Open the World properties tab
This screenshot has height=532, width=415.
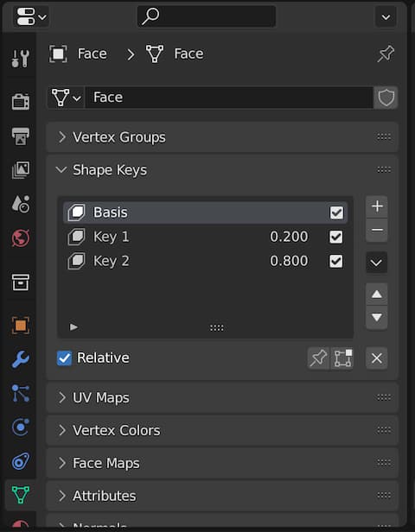pos(21,237)
